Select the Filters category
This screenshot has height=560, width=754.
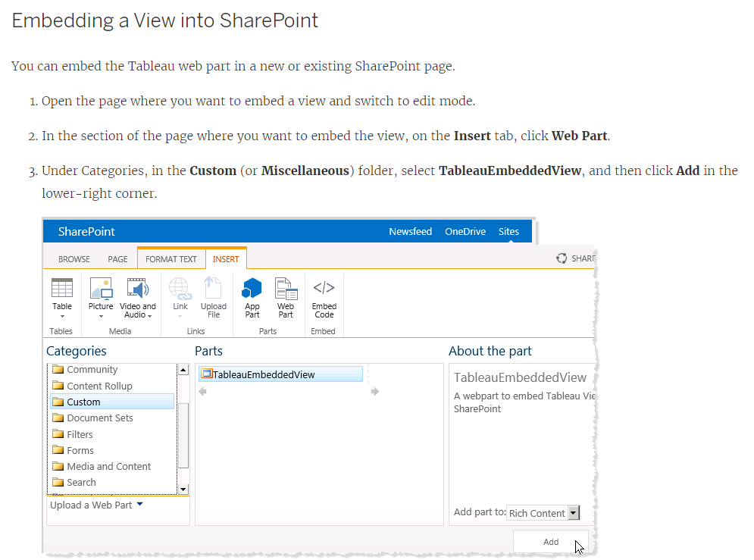(x=78, y=433)
